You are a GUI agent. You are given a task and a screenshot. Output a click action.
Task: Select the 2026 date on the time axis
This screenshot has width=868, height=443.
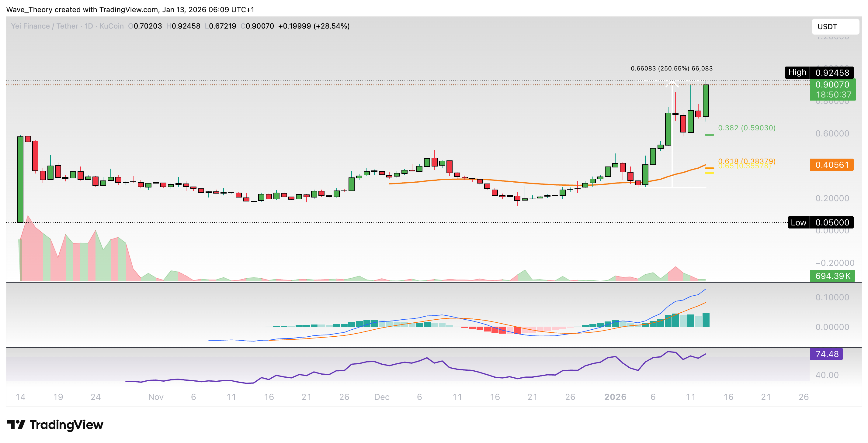616,397
